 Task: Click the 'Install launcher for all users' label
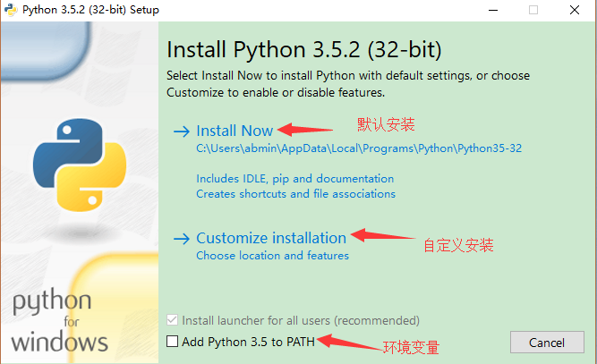[301, 321]
